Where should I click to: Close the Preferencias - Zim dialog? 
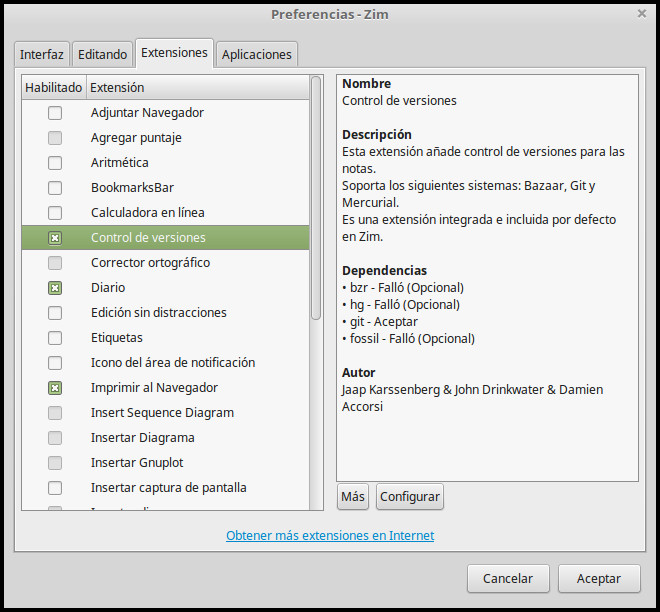coord(641,14)
